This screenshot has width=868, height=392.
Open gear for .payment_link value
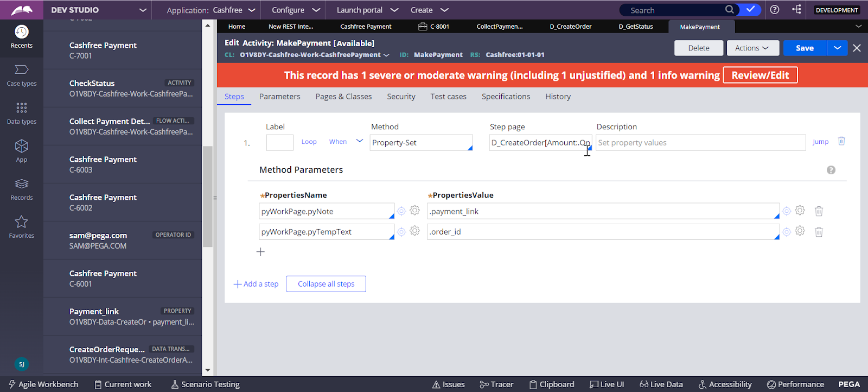coord(800,211)
